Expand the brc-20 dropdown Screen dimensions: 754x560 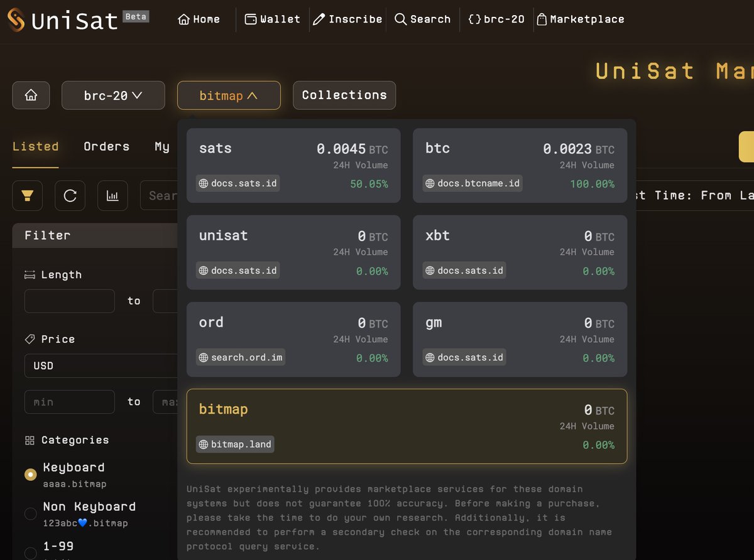(113, 95)
